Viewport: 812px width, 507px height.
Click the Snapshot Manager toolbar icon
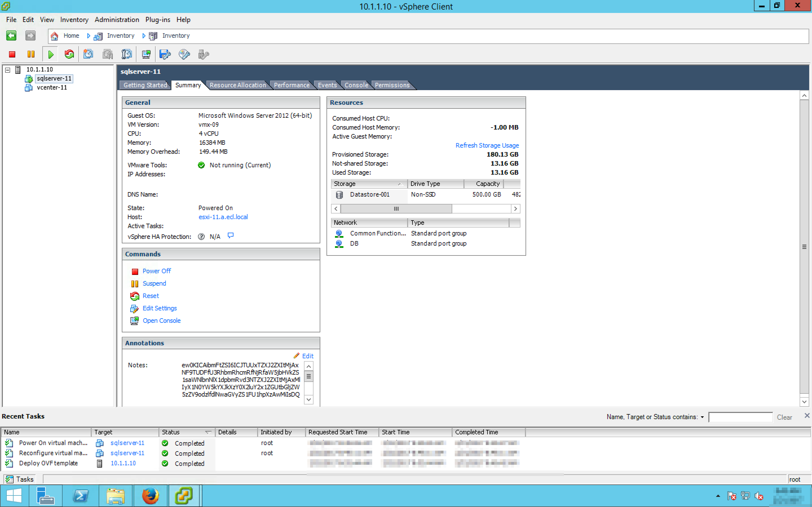point(127,54)
